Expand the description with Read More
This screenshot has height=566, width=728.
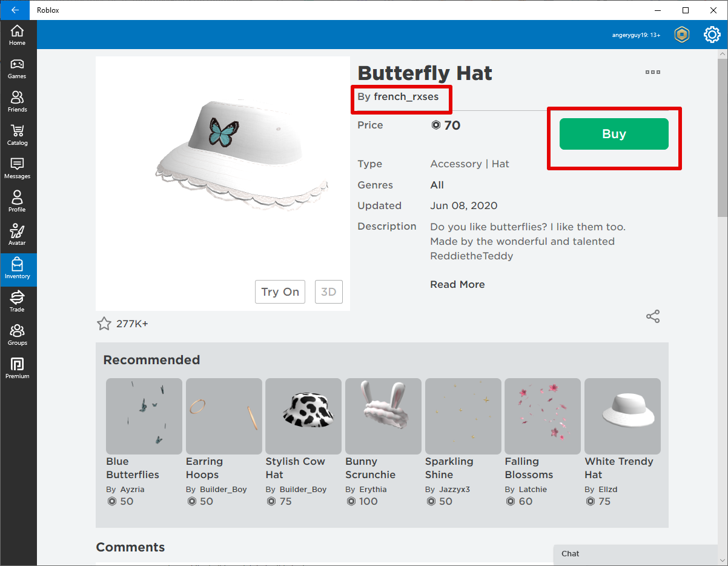(457, 284)
